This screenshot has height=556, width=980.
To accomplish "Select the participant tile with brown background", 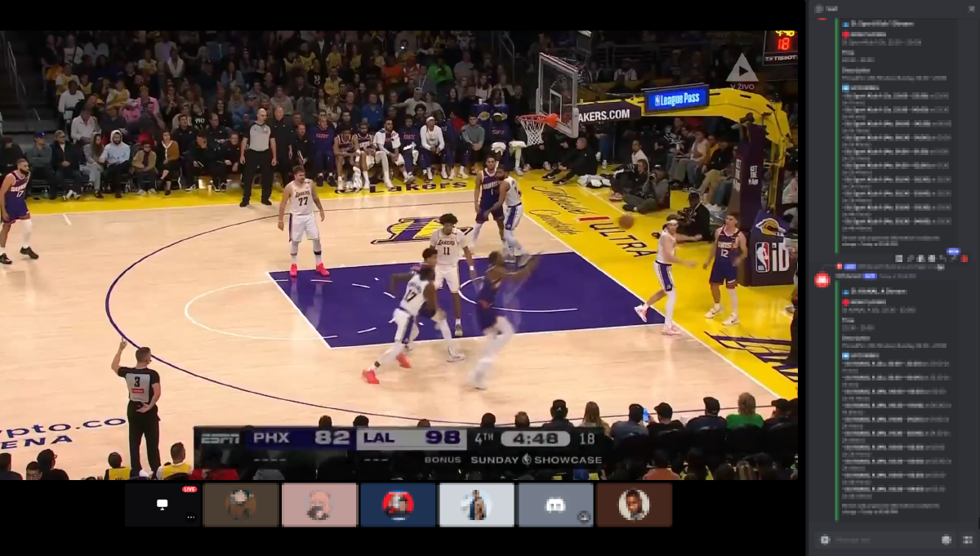I will tap(241, 505).
